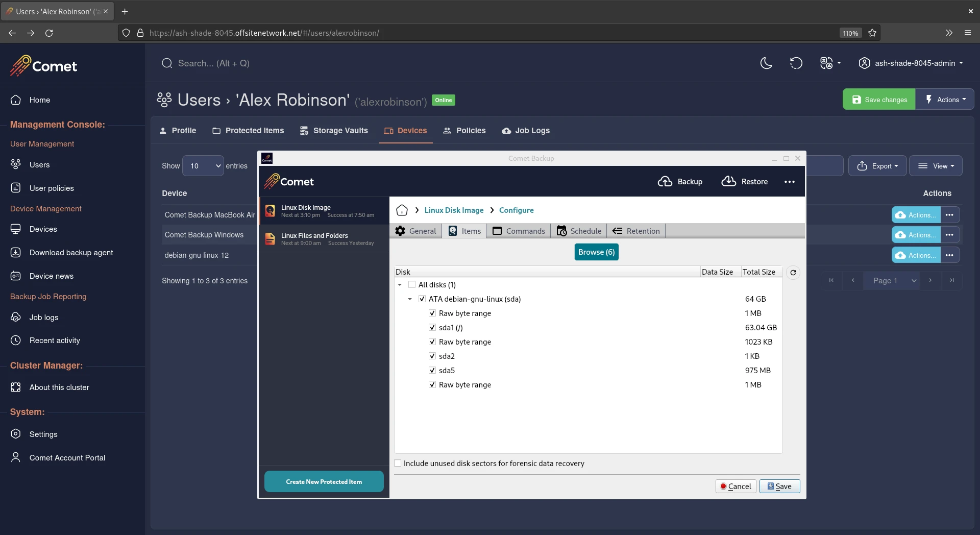The image size is (980, 535).
Task: Open ash-shade-8045-admin account menu
Action: (911, 63)
